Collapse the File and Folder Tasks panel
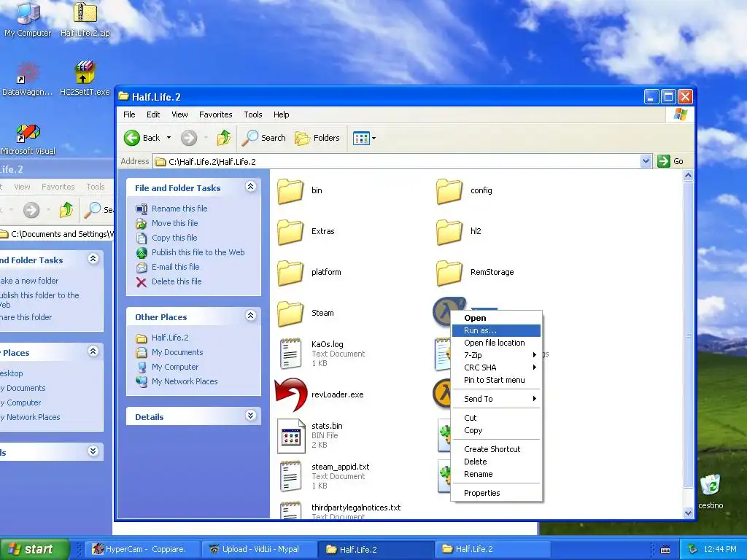747x560 pixels. coord(251,187)
